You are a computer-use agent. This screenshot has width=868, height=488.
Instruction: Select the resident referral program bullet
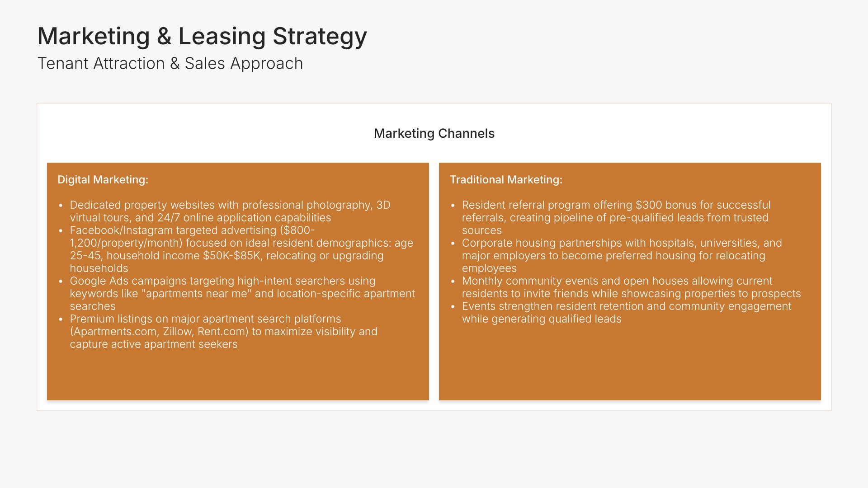pos(616,217)
